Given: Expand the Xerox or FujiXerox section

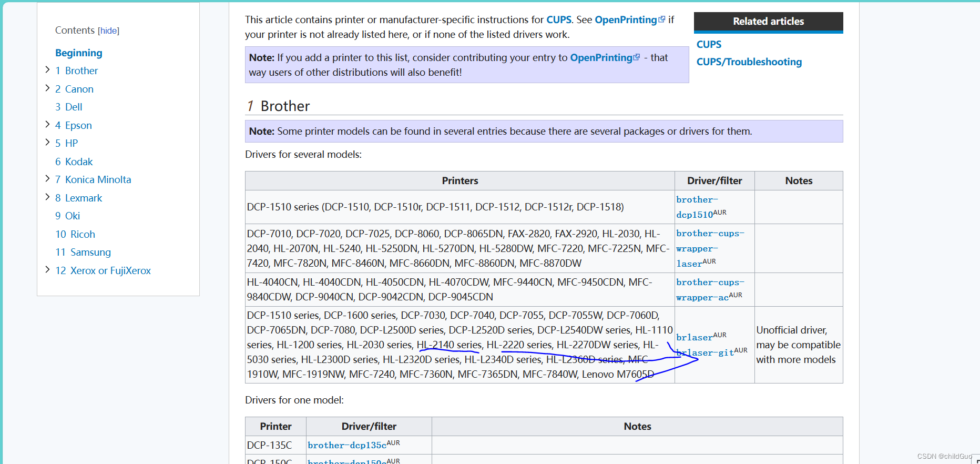Looking at the screenshot, I should pyautogui.click(x=47, y=270).
